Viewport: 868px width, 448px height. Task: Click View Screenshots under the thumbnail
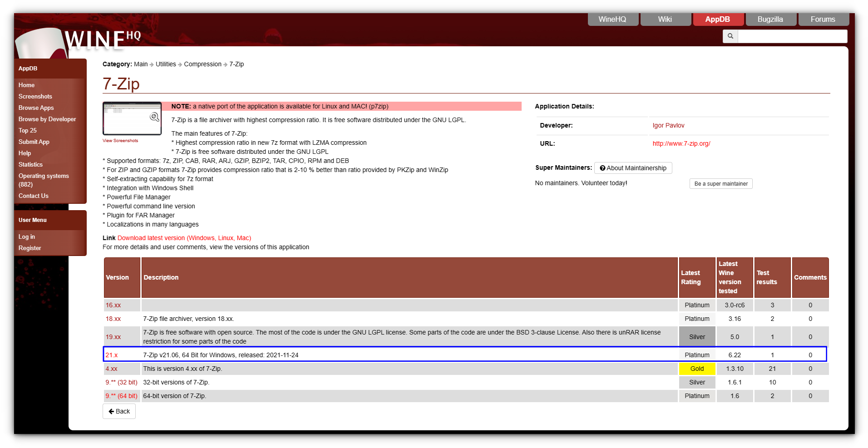point(120,141)
